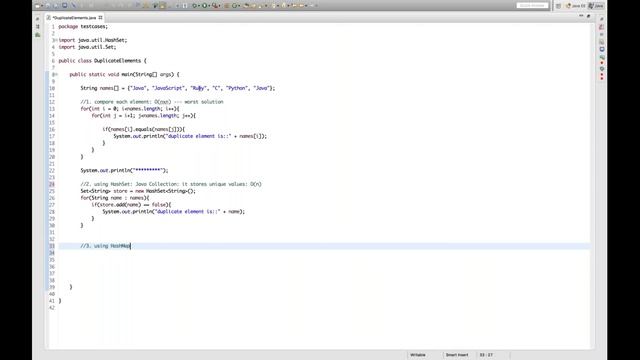Open the New file toolbar icon
Viewport: 640px width, 360px height.
tap(37, 6)
